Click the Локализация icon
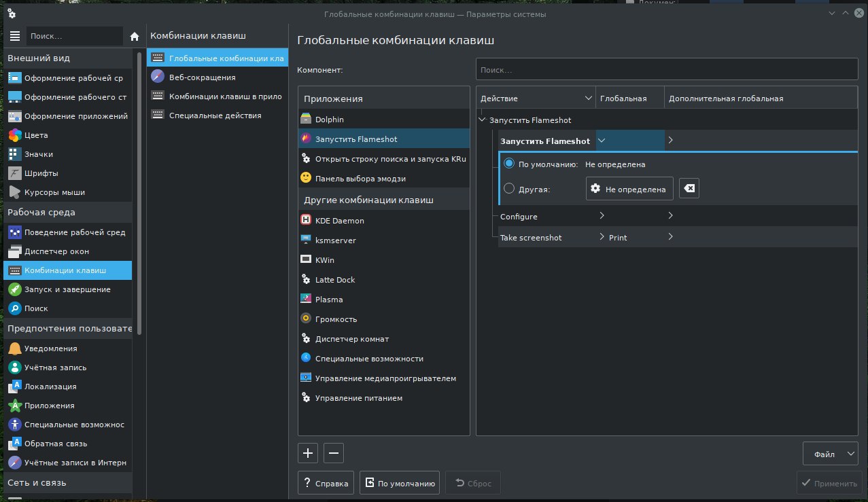The height and width of the screenshot is (502, 868). pos(15,387)
